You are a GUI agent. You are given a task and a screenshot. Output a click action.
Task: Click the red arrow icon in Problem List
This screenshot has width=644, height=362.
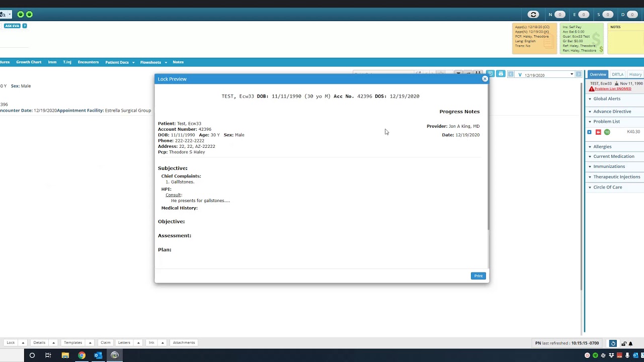point(598,132)
